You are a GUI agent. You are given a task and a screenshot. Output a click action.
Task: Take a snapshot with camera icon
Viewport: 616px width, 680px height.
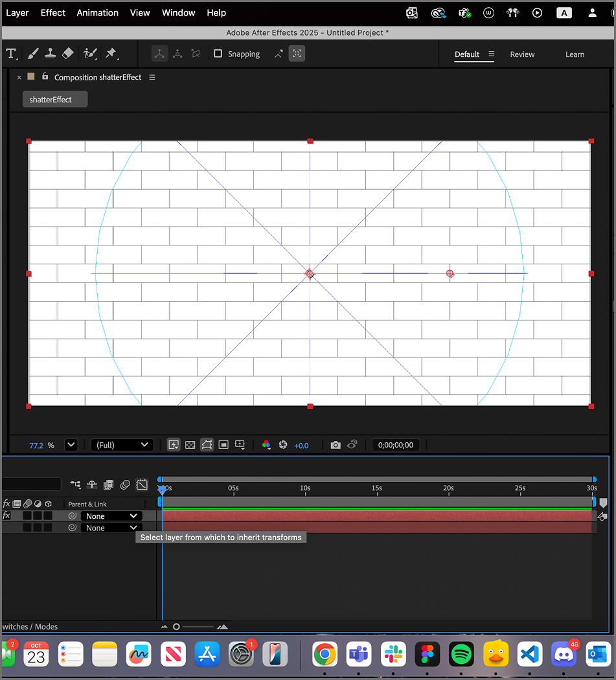[335, 445]
